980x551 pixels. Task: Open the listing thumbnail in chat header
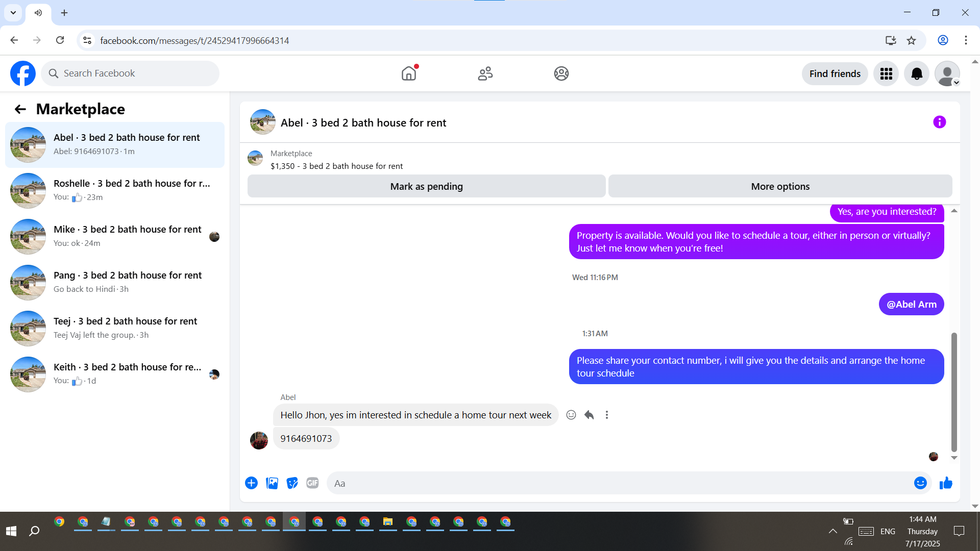[263, 122]
